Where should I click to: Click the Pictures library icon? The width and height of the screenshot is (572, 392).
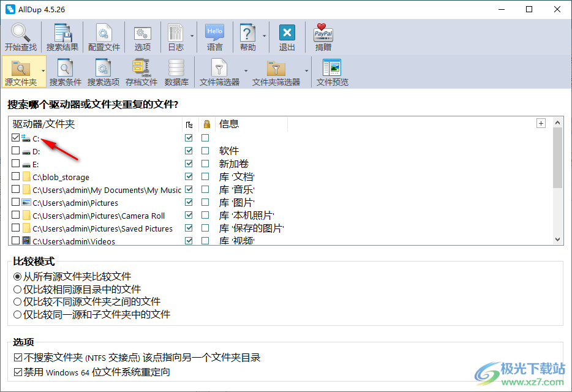[x=26, y=202]
